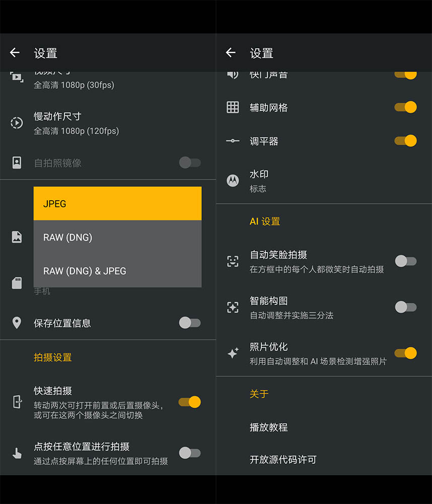Screen dimensions: 432x504
Task: Disable the 快速拍摄 switch
Action: (x=190, y=402)
